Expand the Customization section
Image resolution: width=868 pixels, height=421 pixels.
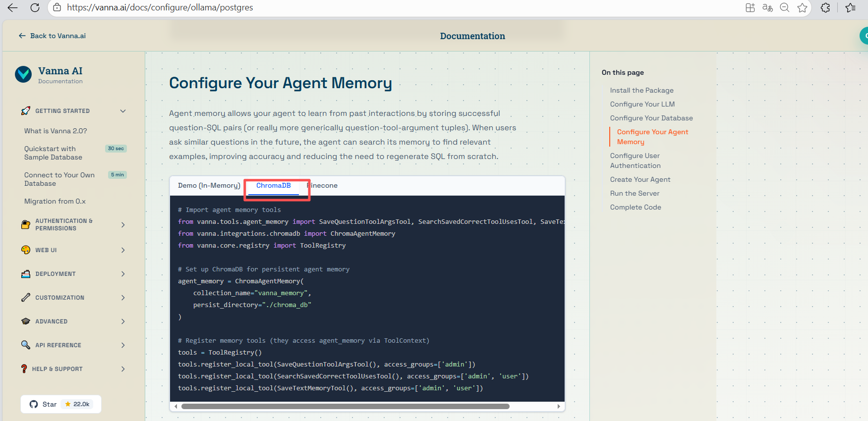point(123,298)
